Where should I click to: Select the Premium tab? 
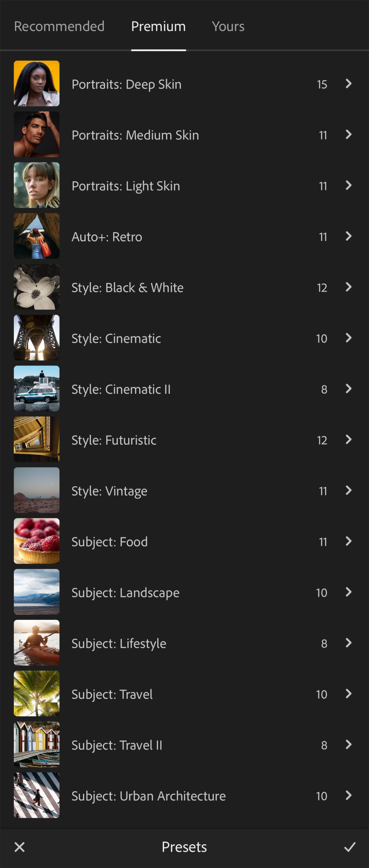(158, 26)
